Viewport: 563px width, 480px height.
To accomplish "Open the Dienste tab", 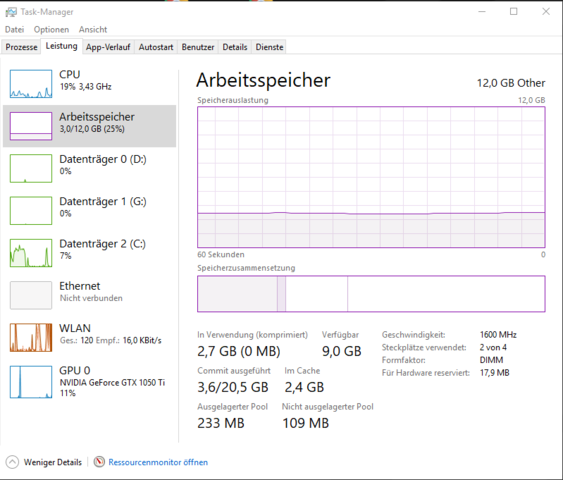I will click(x=269, y=47).
